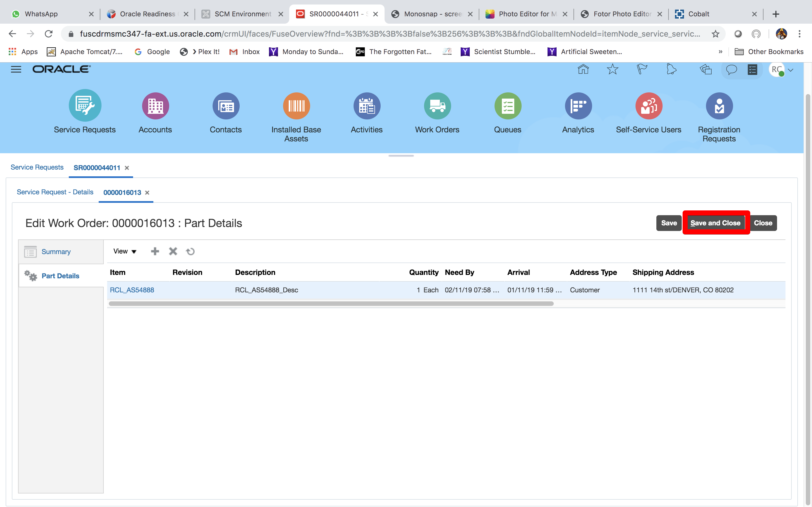Click the add row plus icon
The height and width of the screenshot is (507, 812).
pos(155,251)
